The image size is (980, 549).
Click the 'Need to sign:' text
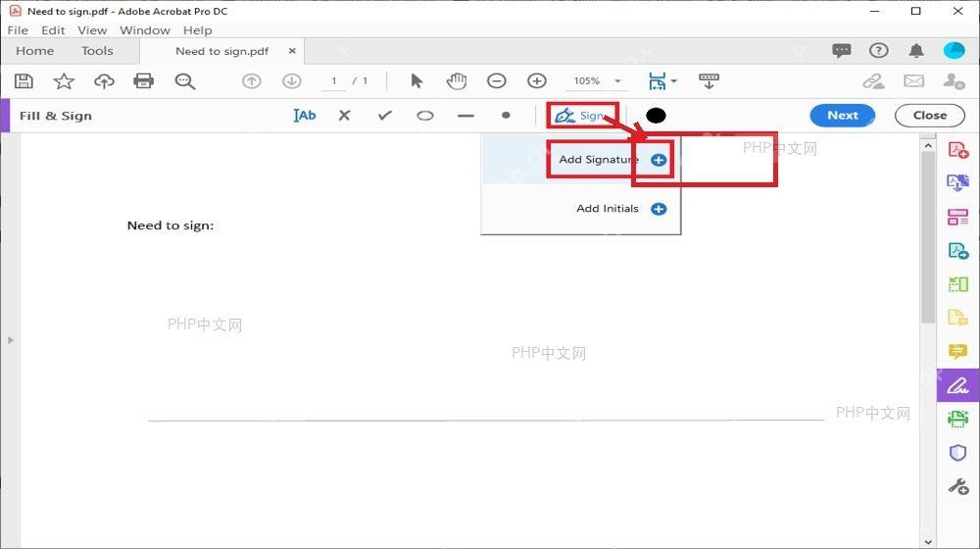171,225
